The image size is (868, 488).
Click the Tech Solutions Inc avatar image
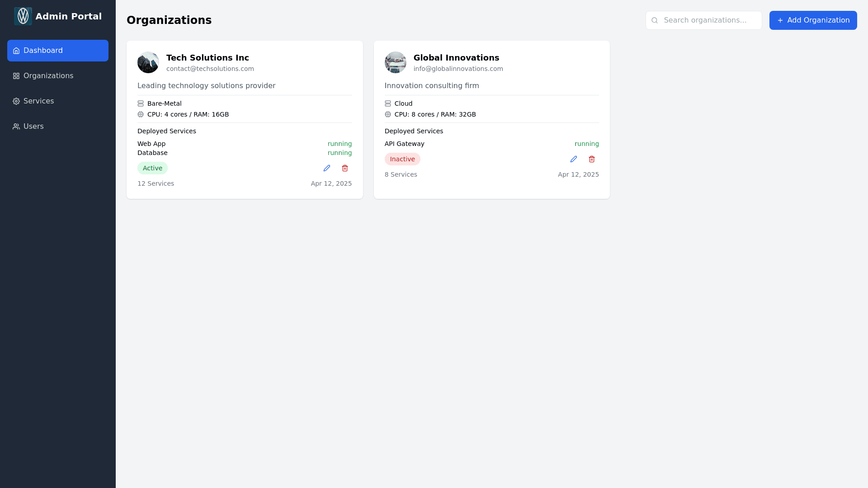148,62
